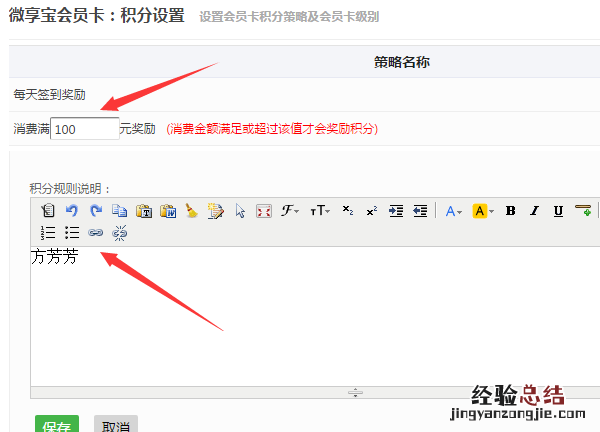
Task: Click the select all cursor icon
Action: click(x=240, y=211)
